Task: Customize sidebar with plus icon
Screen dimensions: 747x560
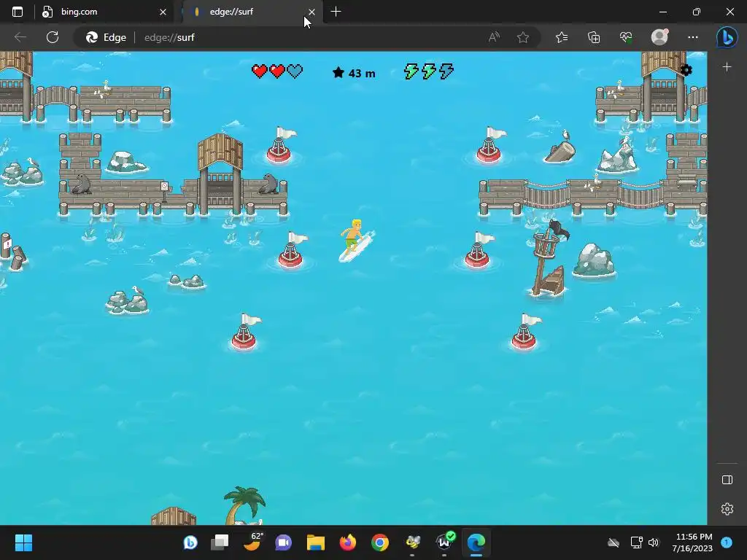Action: tap(727, 67)
